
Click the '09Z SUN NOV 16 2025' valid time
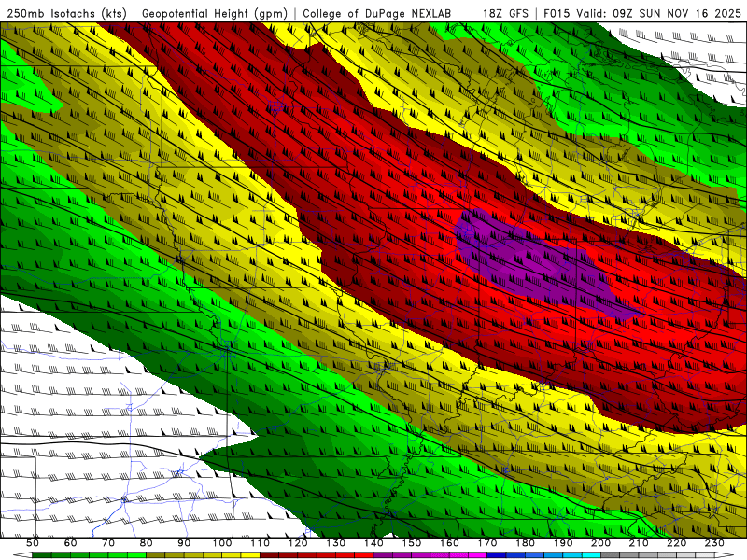[x=677, y=14]
